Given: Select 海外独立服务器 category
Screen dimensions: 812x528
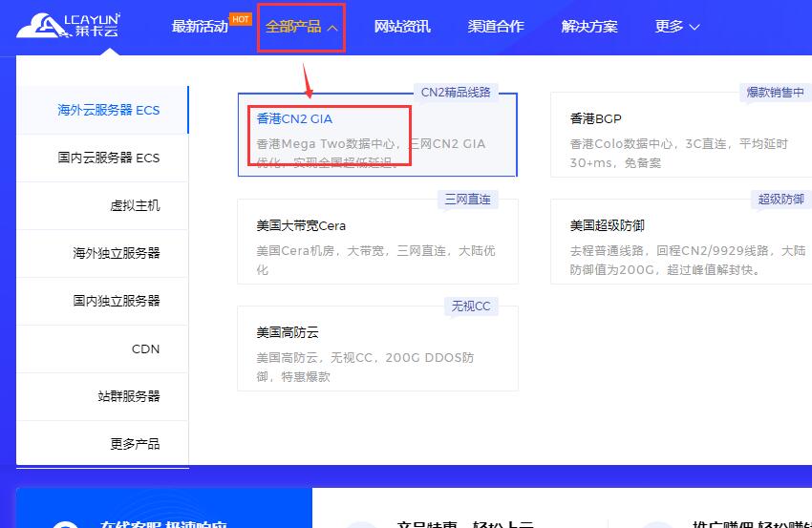Looking at the screenshot, I should 102,253.
